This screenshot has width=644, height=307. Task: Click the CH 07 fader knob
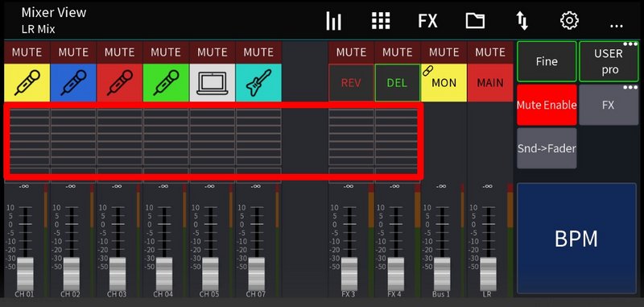pyautogui.click(x=257, y=274)
